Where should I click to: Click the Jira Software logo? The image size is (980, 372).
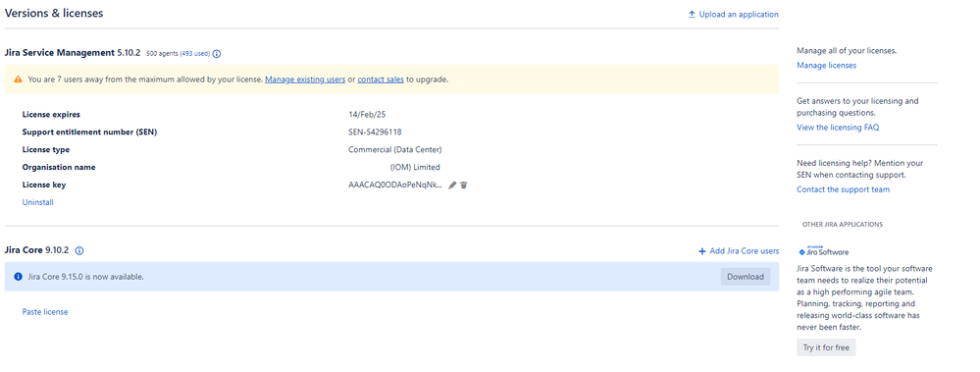(824, 251)
